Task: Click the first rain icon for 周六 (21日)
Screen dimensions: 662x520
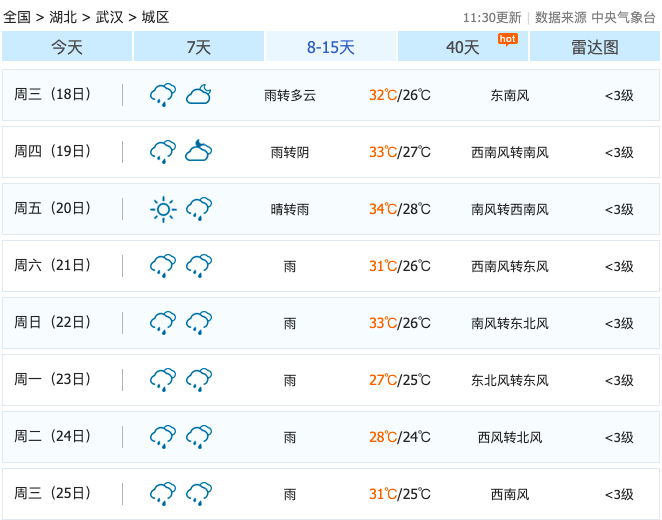Action: click(x=163, y=265)
